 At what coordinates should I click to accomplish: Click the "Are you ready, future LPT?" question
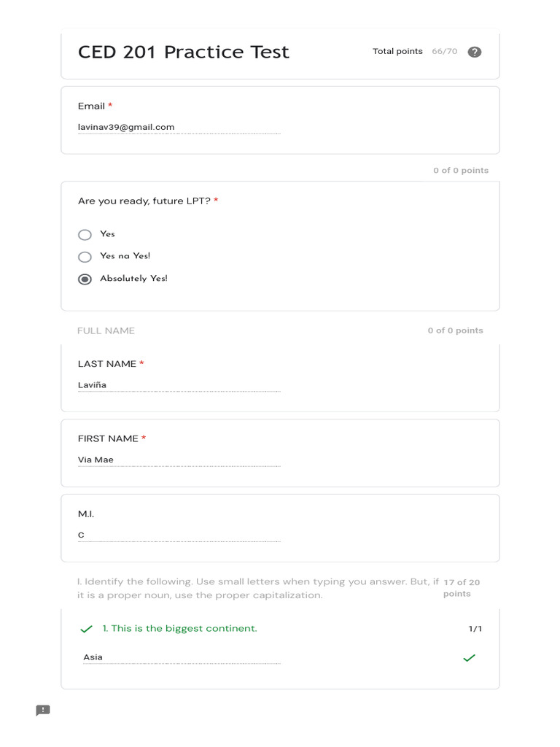pyautogui.click(x=144, y=201)
